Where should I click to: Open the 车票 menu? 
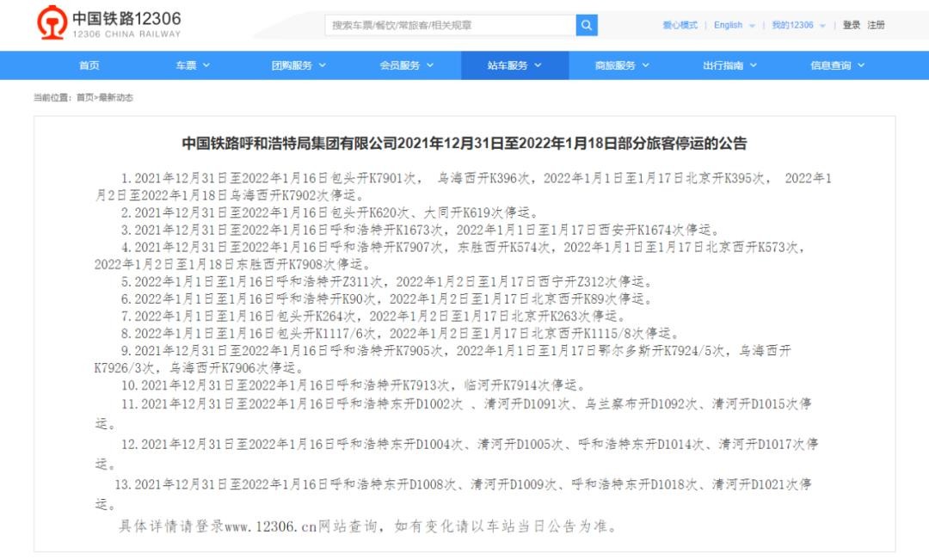[x=193, y=65]
